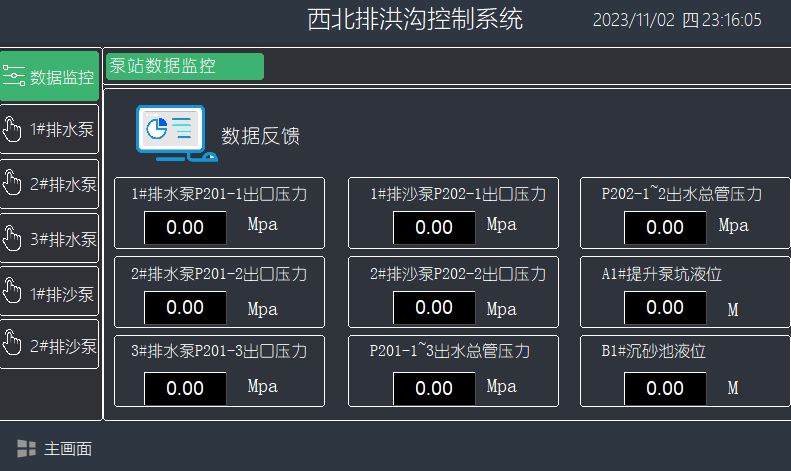
Task: Click the 主画面 grid icon
Action: (x=26, y=449)
